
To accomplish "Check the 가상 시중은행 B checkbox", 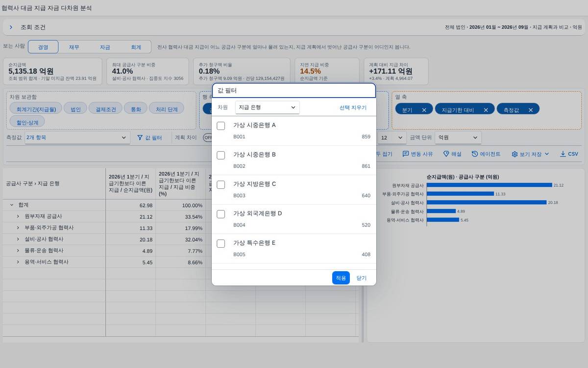I will pyautogui.click(x=221, y=156).
